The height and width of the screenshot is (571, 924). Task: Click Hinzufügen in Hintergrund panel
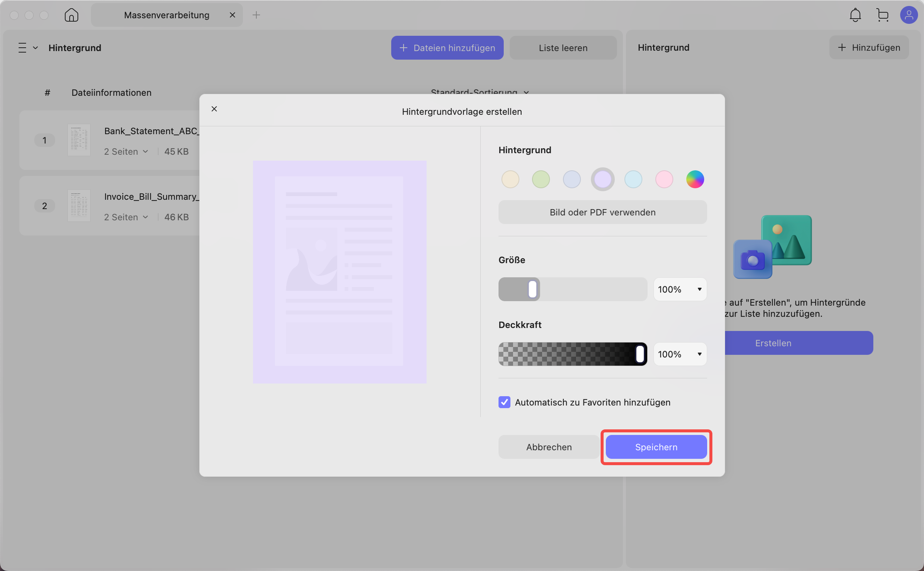pos(868,48)
